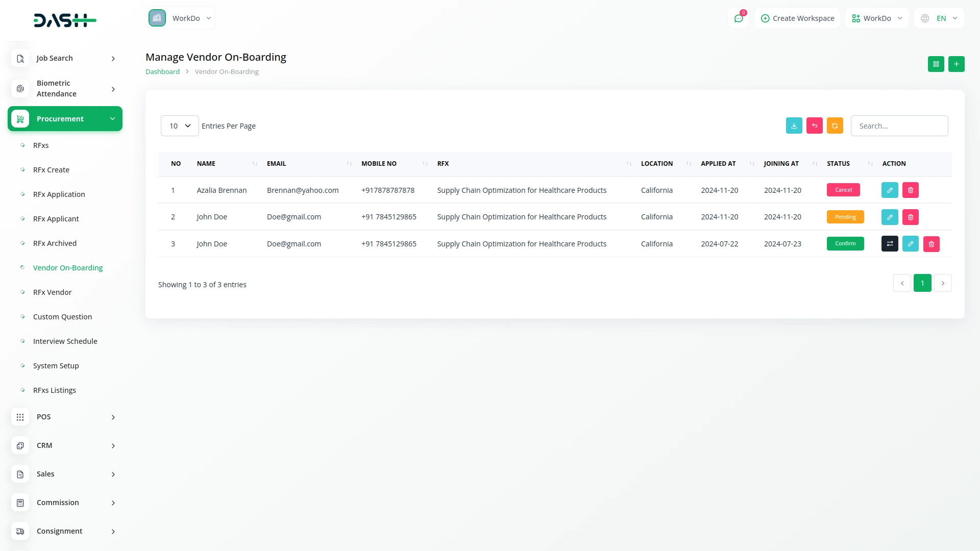Reload the table with orange refresh icon
This screenshot has height=551, width=980.
[835, 126]
